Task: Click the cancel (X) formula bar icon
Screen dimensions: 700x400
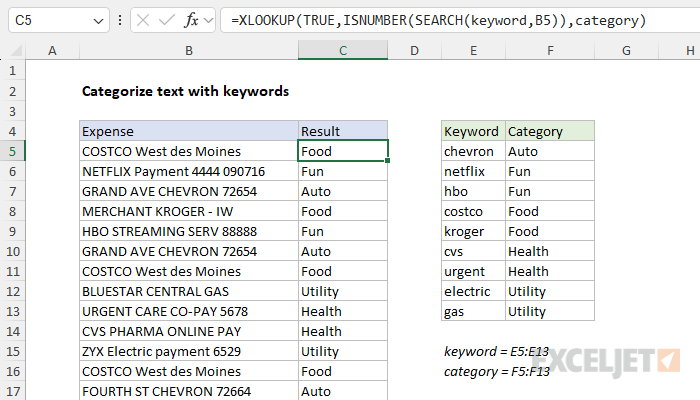Action: click(x=143, y=20)
